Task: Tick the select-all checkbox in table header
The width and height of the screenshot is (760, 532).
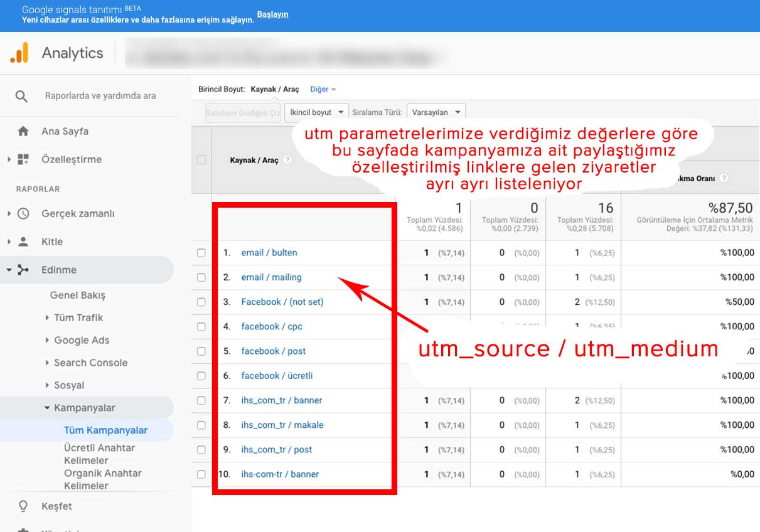Action: [x=201, y=160]
